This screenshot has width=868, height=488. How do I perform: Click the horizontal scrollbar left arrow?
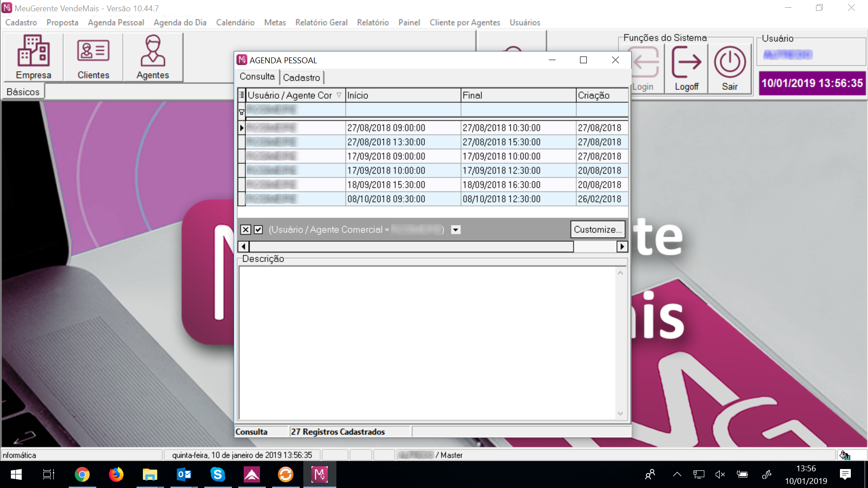point(243,246)
